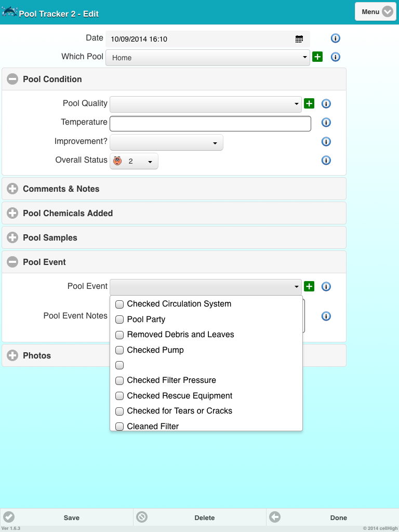
Task: Show info for Pool Event field
Action: point(326,287)
